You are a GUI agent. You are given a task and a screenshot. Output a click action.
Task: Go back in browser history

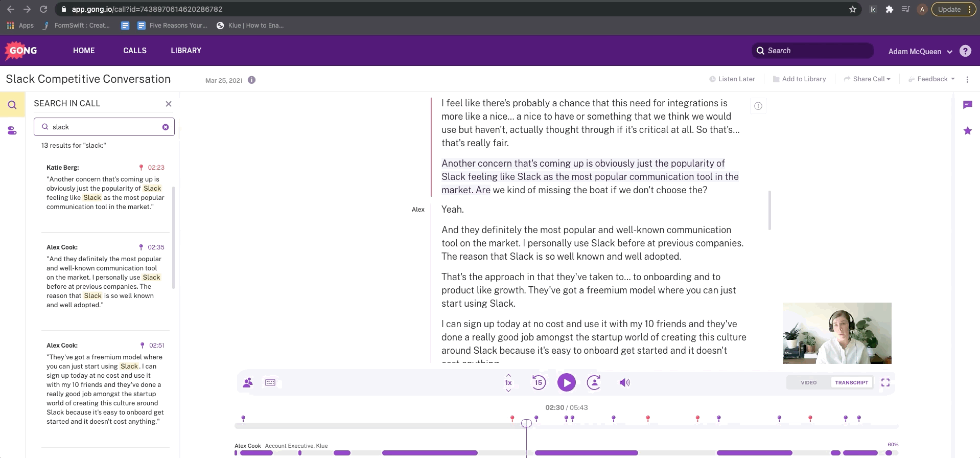coord(11,9)
